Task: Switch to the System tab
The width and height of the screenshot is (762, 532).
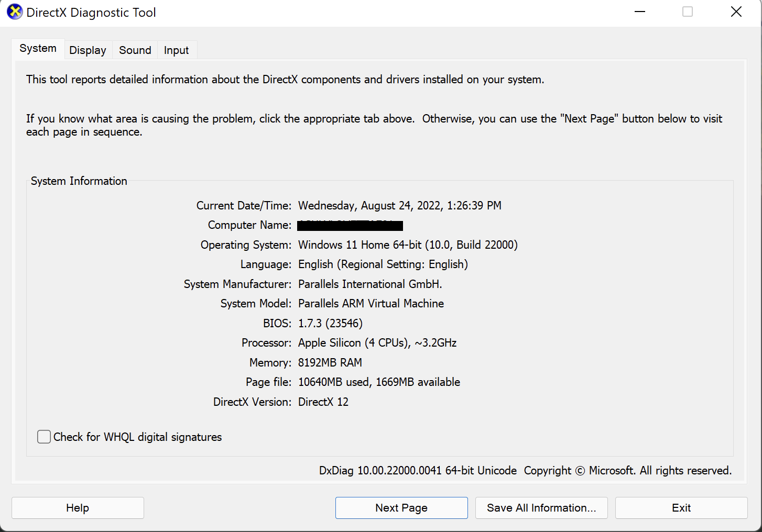Action: [x=38, y=48]
